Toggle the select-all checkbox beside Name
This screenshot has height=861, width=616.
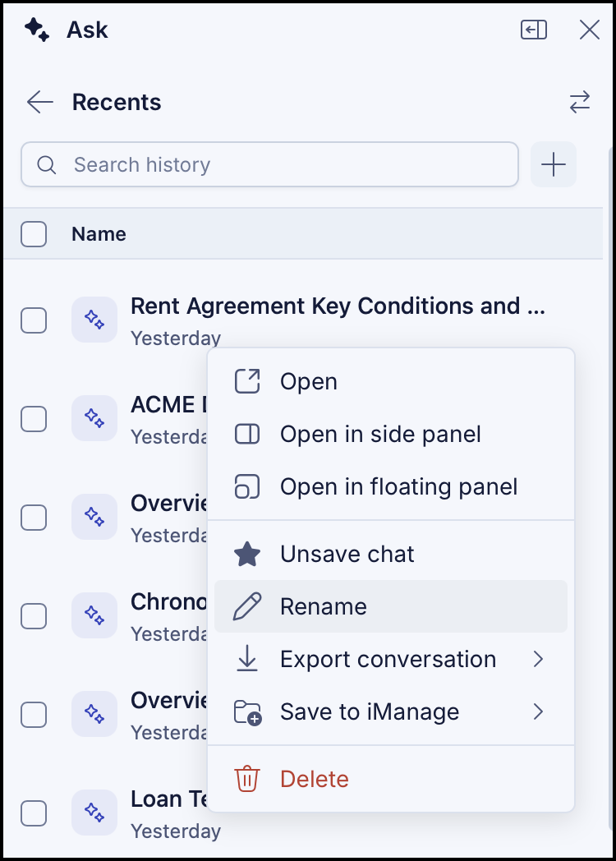click(34, 234)
